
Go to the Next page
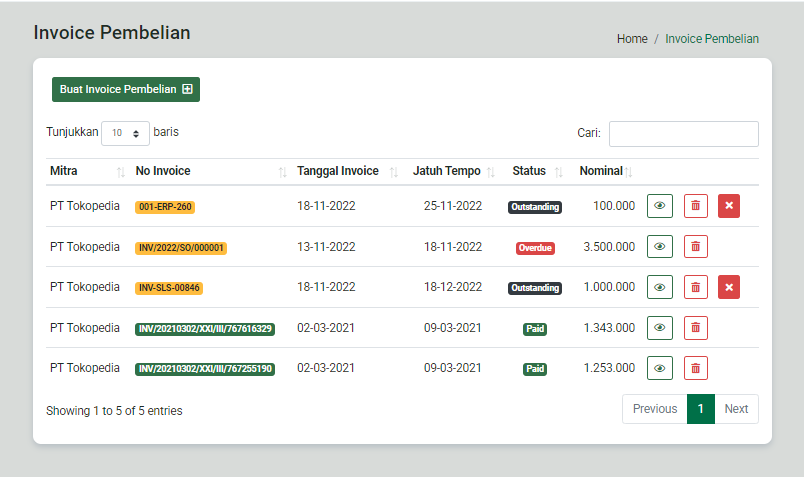[736, 409]
